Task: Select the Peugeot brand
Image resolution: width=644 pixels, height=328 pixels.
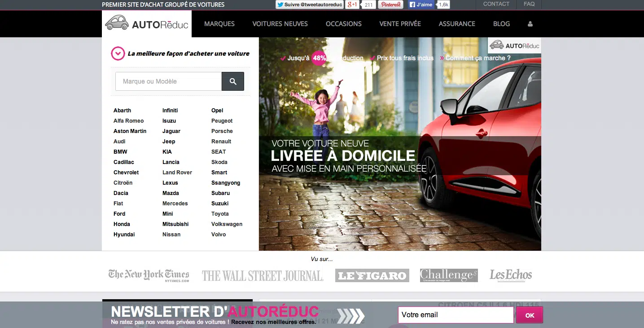Action: [x=222, y=121]
